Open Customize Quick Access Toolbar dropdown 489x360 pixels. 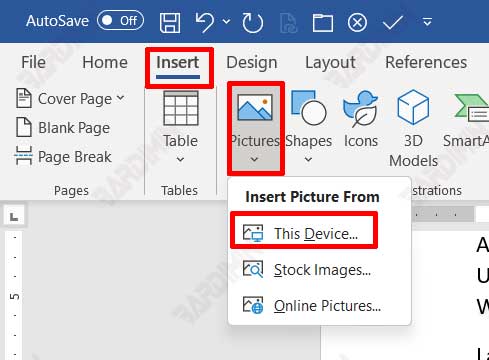tap(427, 22)
